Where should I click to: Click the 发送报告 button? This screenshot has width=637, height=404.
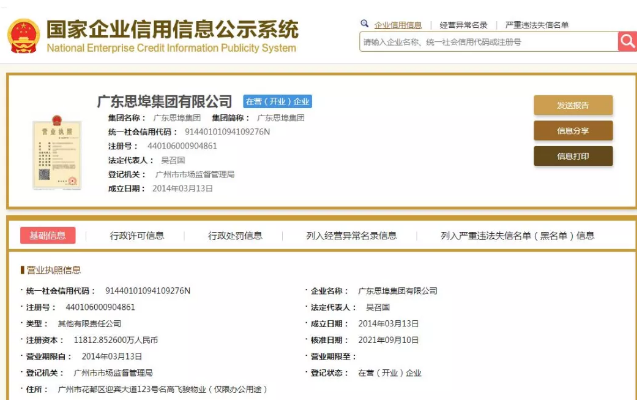click(573, 105)
